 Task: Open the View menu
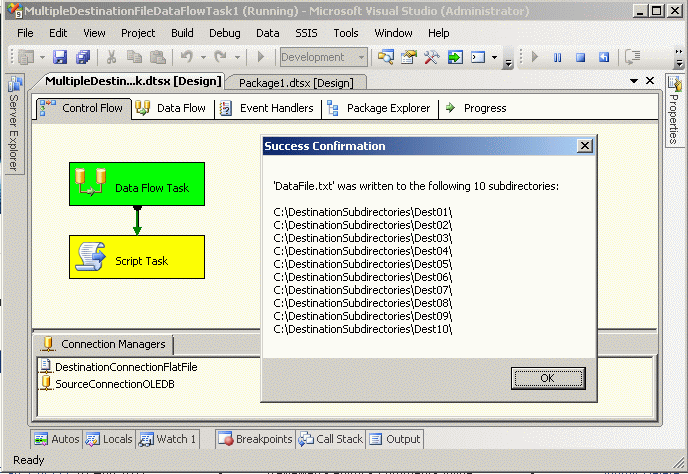pyautogui.click(x=94, y=33)
